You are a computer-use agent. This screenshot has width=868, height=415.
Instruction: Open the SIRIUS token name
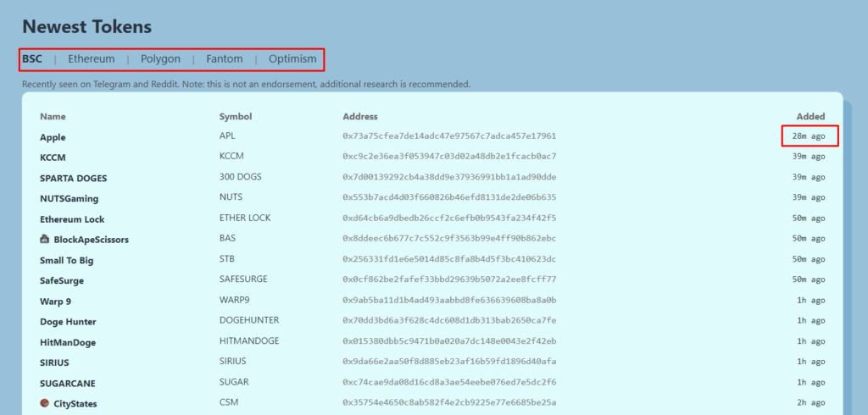(54, 363)
